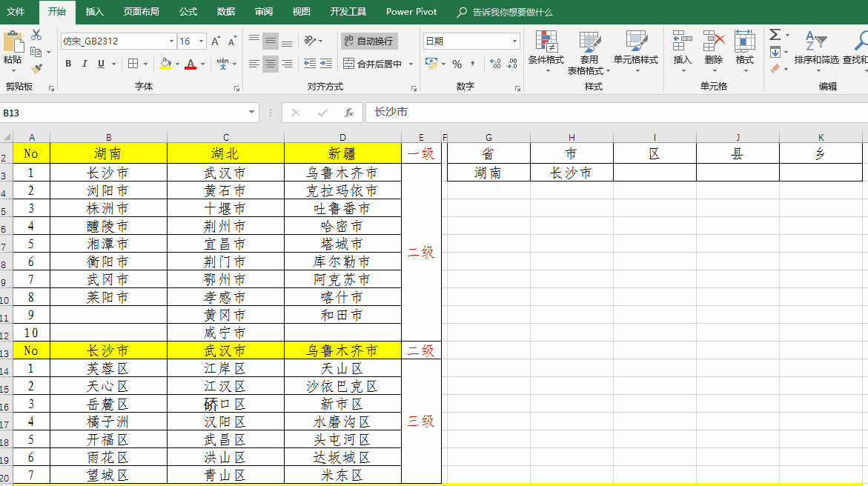Image resolution: width=868 pixels, height=486 pixels.
Task: Select the column D header
Action: click(x=342, y=137)
